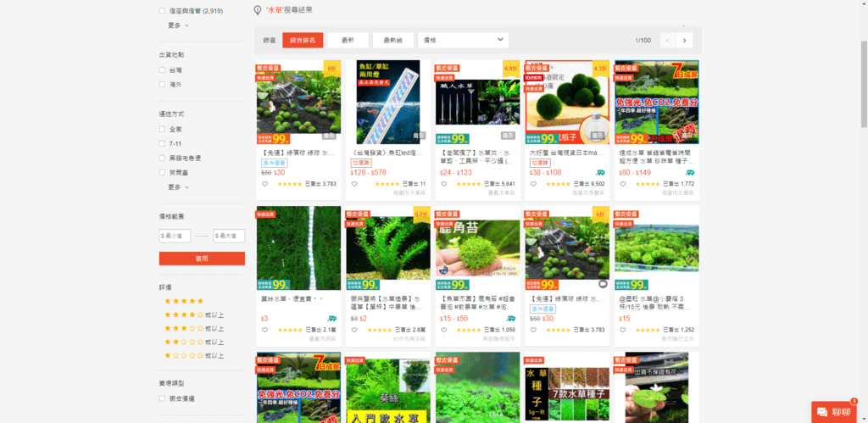868x423 pixels.
Task: Click the 最大值 price input
Action: [229, 236]
